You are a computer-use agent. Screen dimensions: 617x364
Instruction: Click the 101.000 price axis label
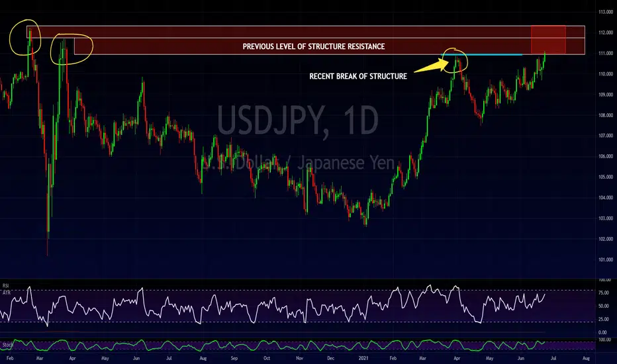pyautogui.click(x=606, y=259)
